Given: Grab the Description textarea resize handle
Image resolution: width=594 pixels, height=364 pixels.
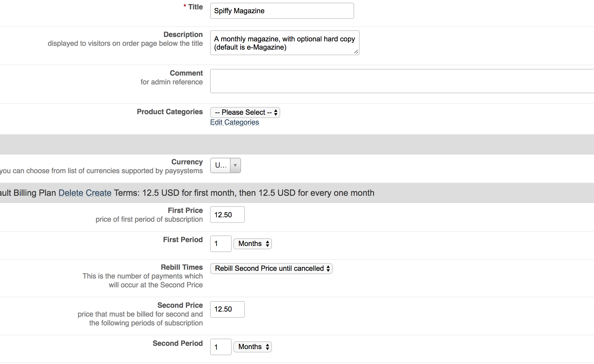Looking at the screenshot, I should point(356,52).
